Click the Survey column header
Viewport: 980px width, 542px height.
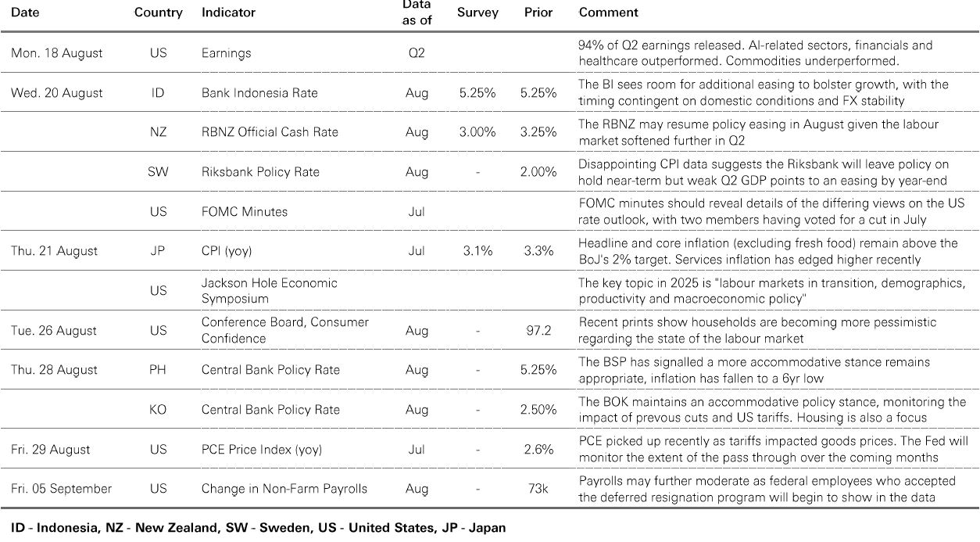tap(477, 13)
